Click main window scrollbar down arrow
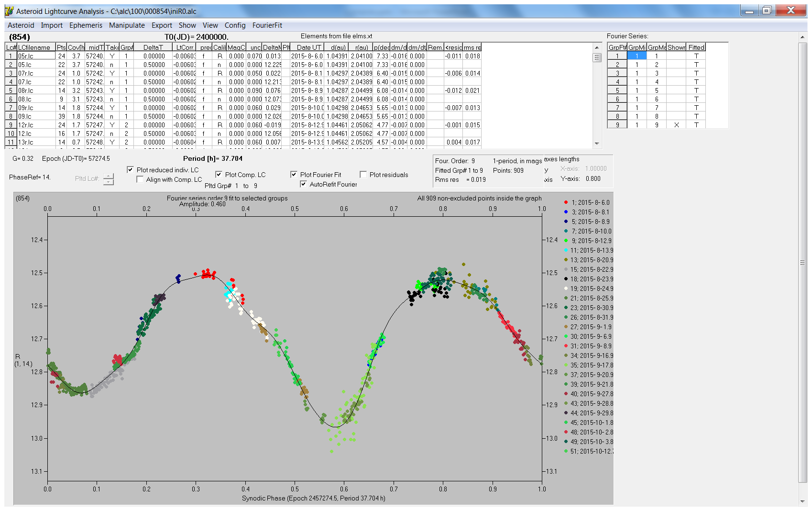 coord(802,501)
